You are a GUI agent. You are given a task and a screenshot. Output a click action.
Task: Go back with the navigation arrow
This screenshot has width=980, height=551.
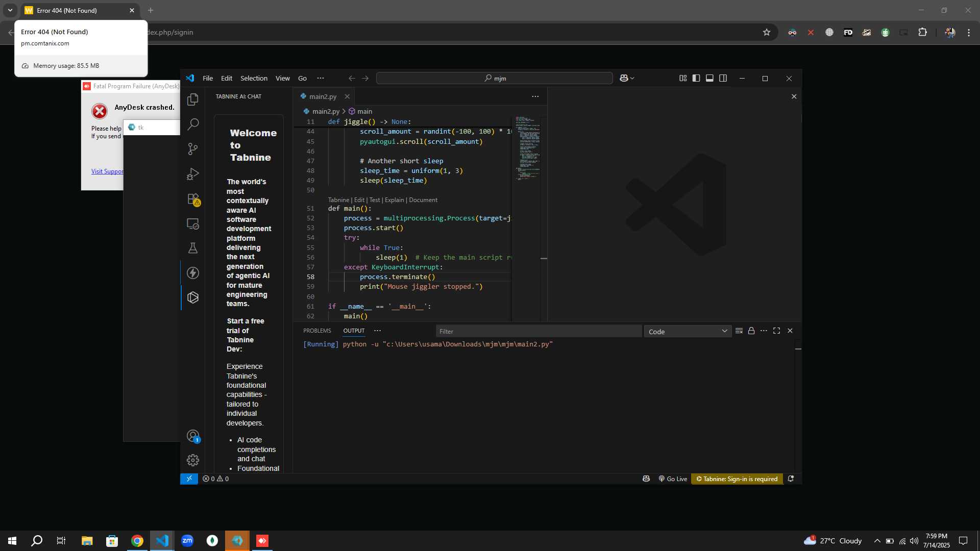352,78
